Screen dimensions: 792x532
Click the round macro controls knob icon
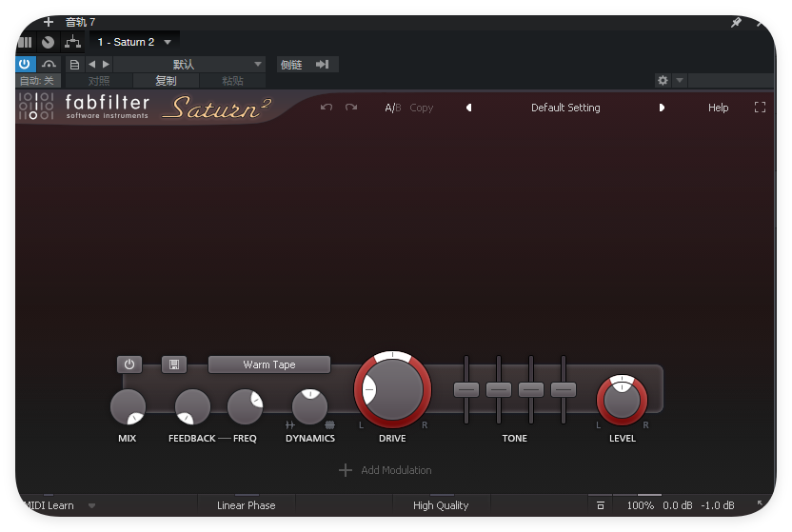coord(48,43)
